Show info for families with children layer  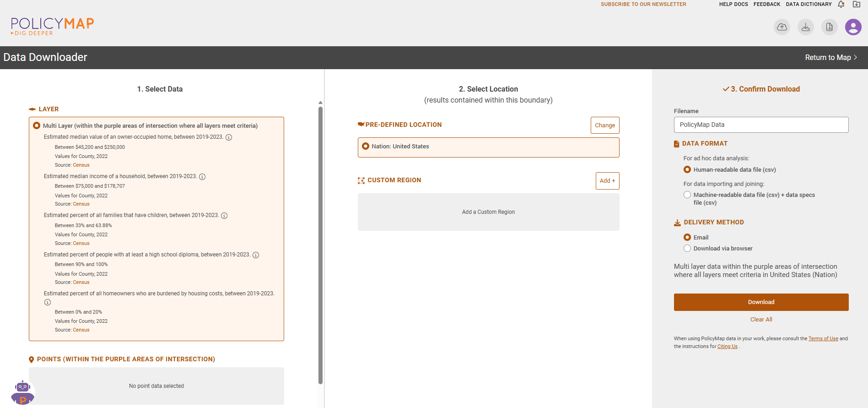tap(224, 216)
